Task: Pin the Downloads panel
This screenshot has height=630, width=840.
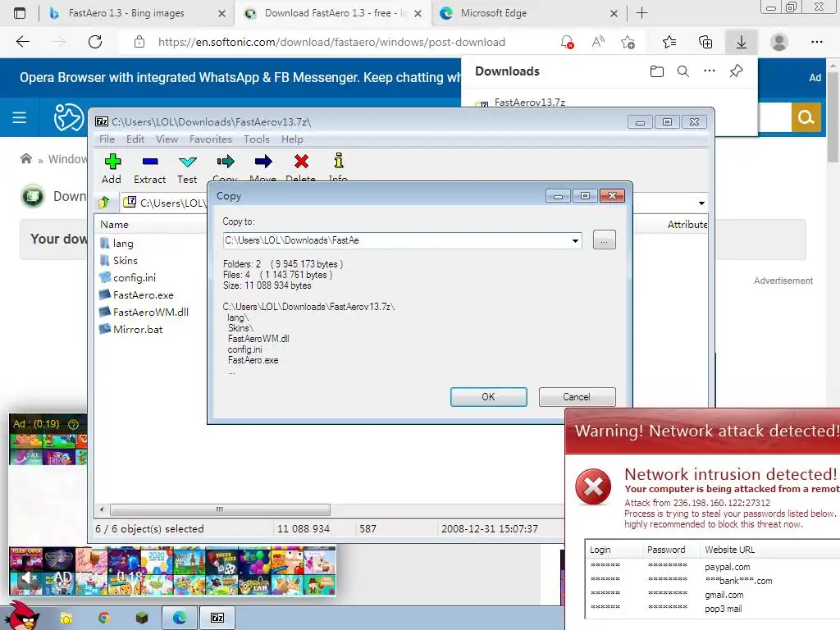Action: (x=736, y=71)
